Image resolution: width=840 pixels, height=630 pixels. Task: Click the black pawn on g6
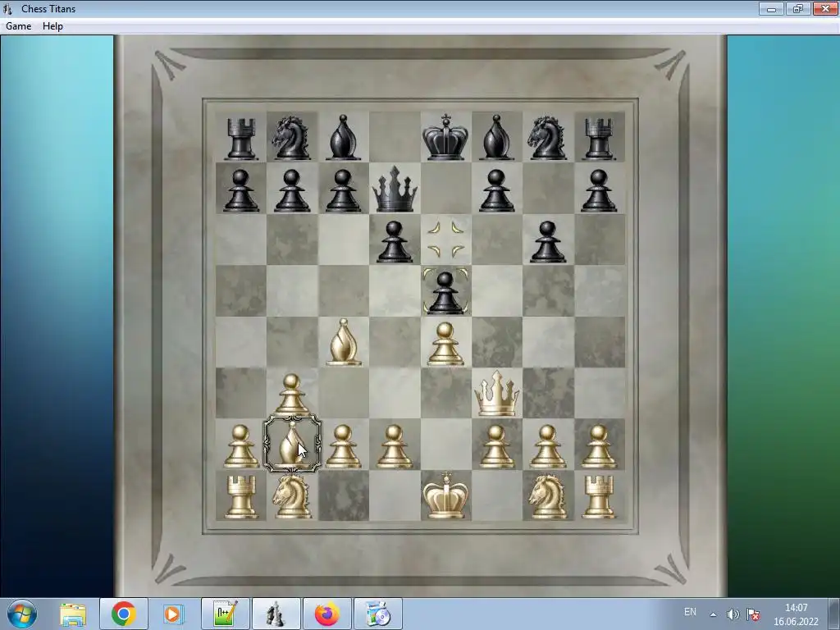[x=547, y=242]
